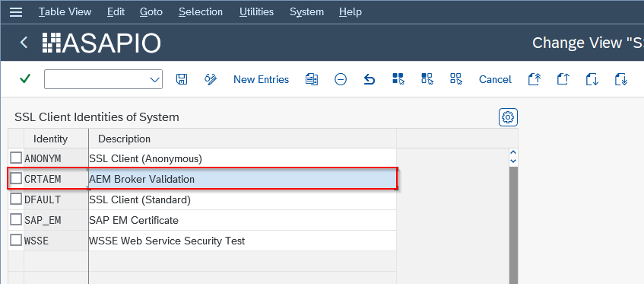Select the ANONYM identity cell
This screenshot has width=644, height=284.
pyautogui.click(x=56, y=158)
